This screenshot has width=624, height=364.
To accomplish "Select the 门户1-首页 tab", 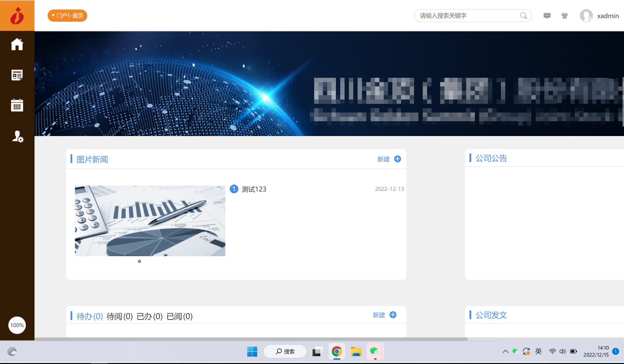I will pos(67,16).
